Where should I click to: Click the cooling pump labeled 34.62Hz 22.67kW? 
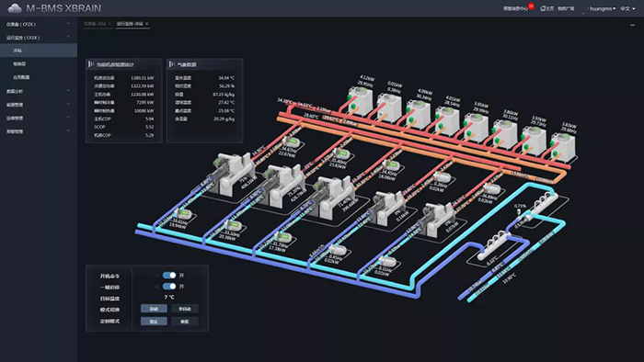pos(293,143)
